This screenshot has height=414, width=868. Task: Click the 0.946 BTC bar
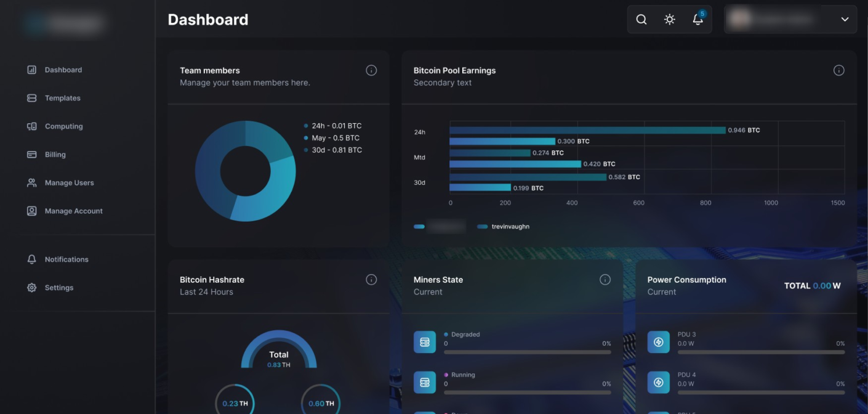pos(588,131)
